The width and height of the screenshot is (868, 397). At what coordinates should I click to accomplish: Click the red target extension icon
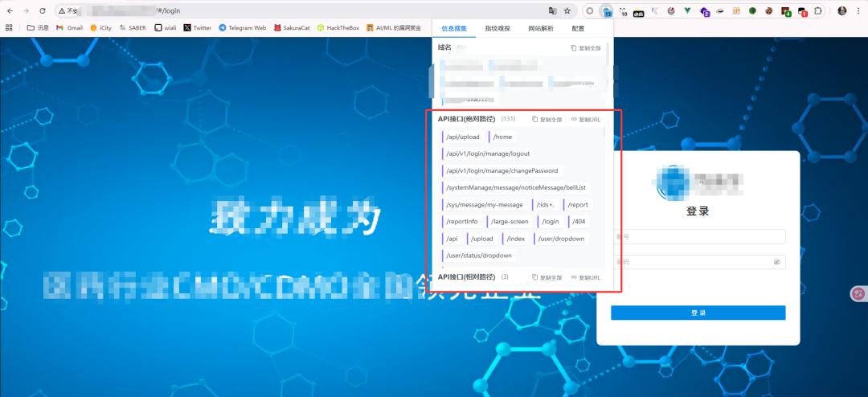pos(671,10)
